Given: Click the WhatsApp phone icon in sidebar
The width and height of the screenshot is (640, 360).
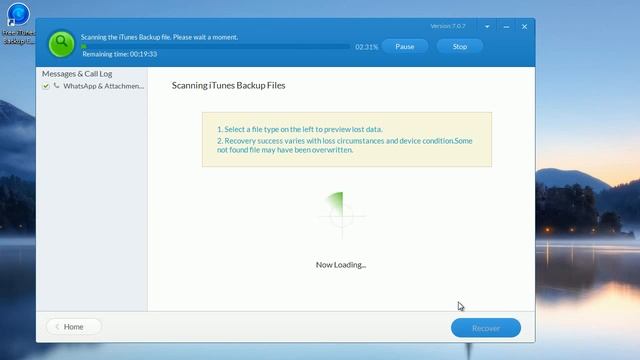Looking at the screenshot, I should [56, 86].
